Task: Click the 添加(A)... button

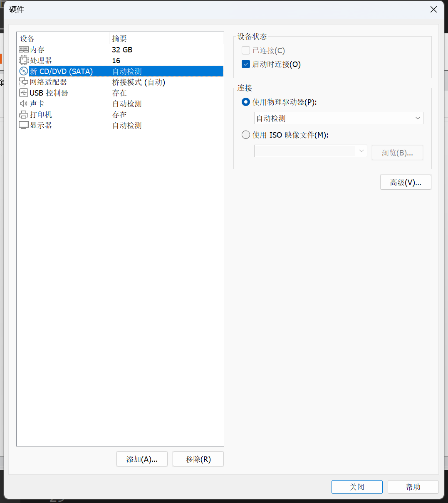Action: tap(142, 459)
